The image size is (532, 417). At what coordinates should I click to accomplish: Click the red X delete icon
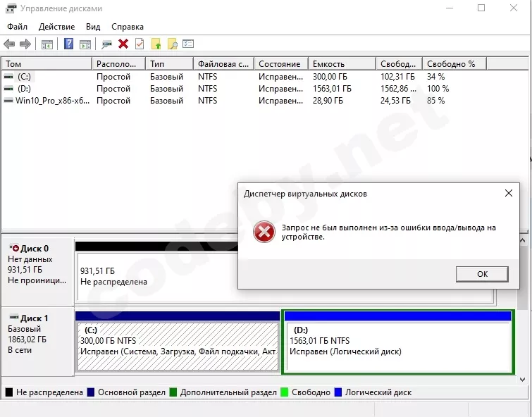click(123, 44)
